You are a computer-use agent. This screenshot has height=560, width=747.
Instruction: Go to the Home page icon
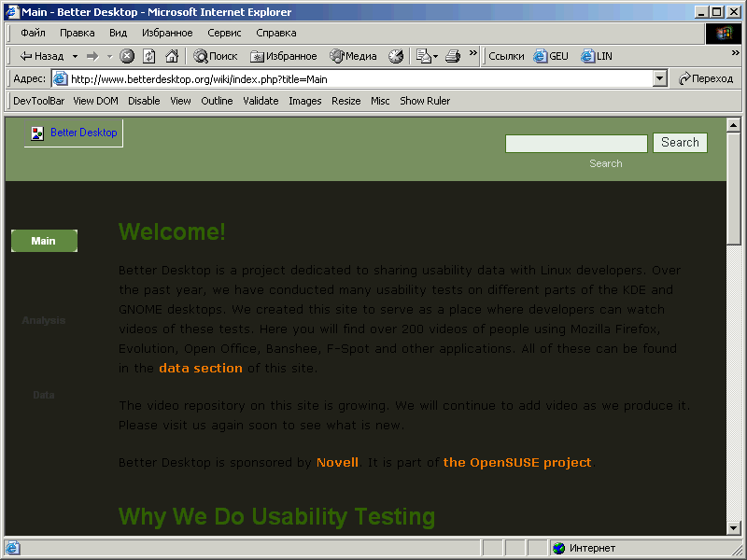coord(172,56)
